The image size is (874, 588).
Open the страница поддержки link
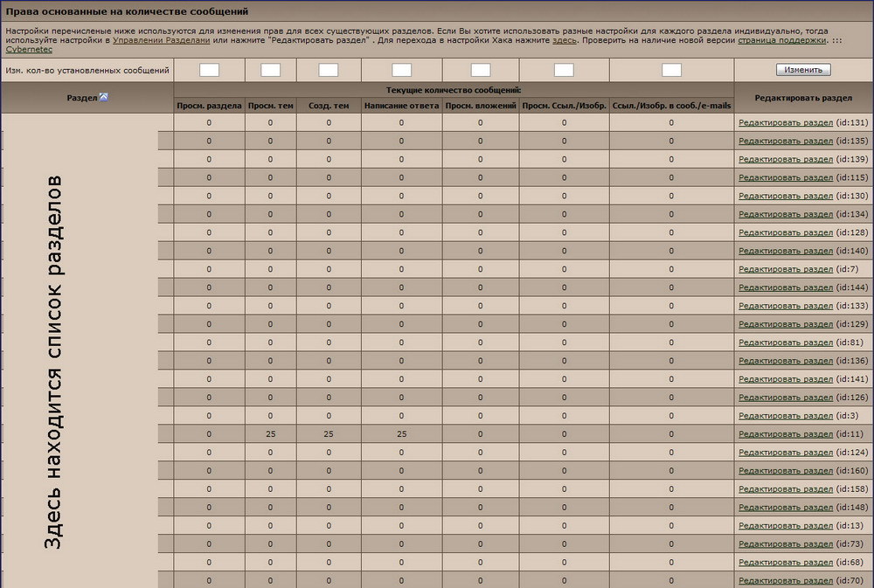tap(781, 40)
